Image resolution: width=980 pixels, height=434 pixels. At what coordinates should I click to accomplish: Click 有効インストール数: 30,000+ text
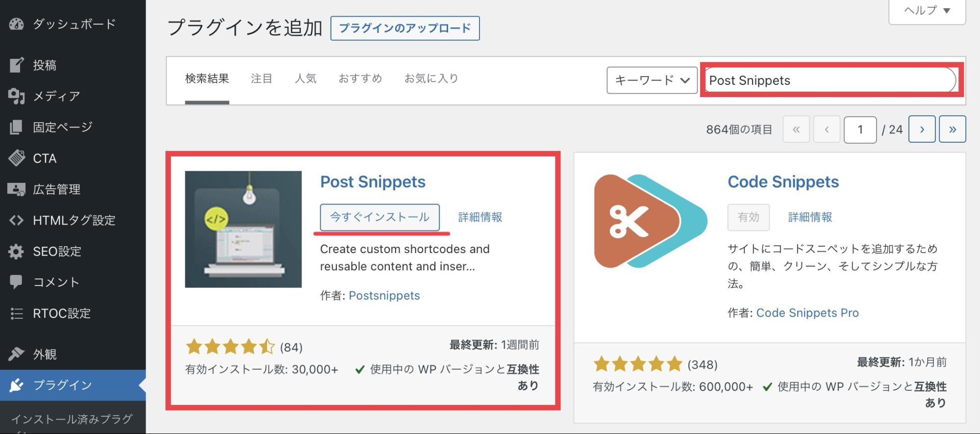pyautogui.click(x=261, y=369)
